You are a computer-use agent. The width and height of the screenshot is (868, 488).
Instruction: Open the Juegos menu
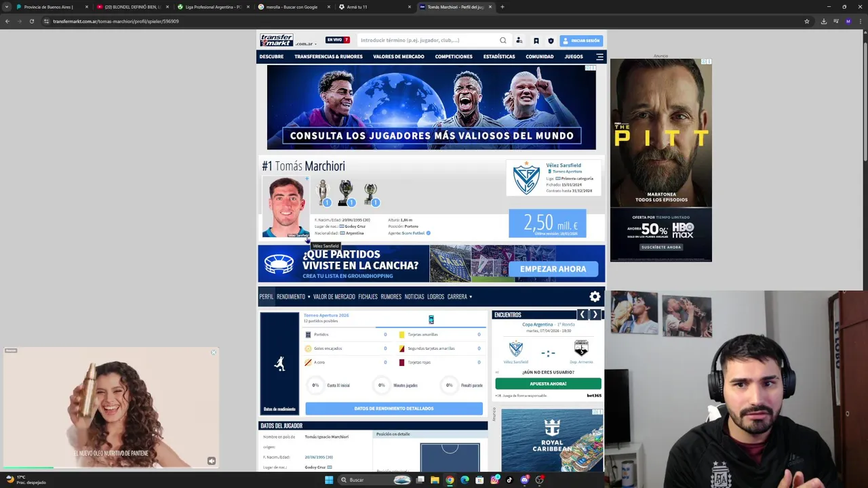pyautogui.click(x=574, y=57)
